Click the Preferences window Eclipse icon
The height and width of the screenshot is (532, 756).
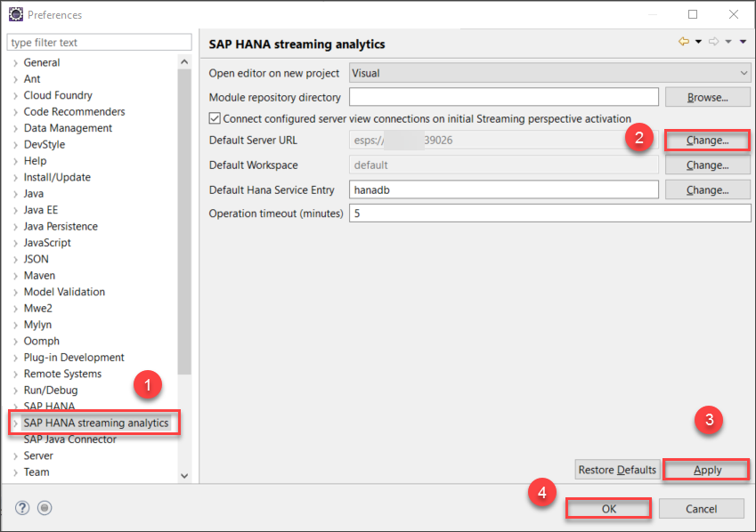(x=16, y=14)
